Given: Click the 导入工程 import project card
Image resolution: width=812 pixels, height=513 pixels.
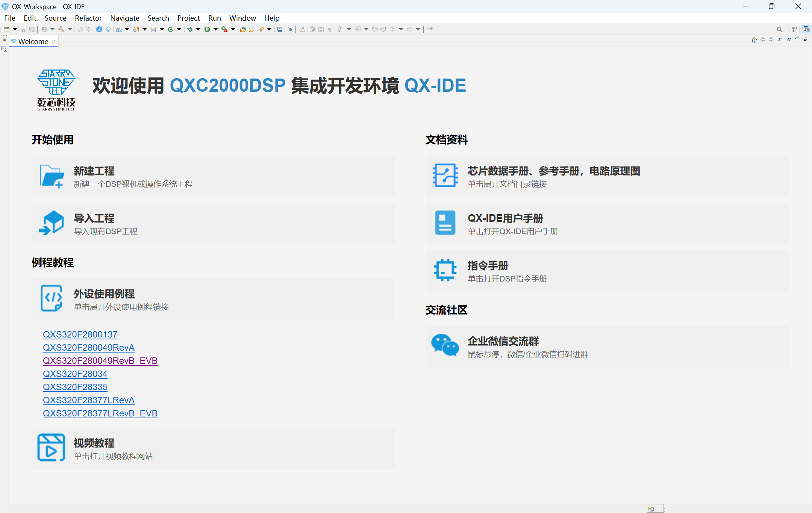Looking at the screenshot, I should pyautogui.click(x=213, y=224).
